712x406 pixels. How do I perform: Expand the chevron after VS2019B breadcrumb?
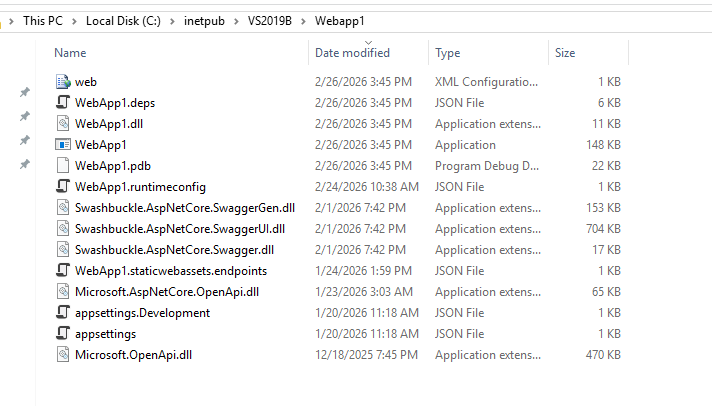(x=303, y=21)
